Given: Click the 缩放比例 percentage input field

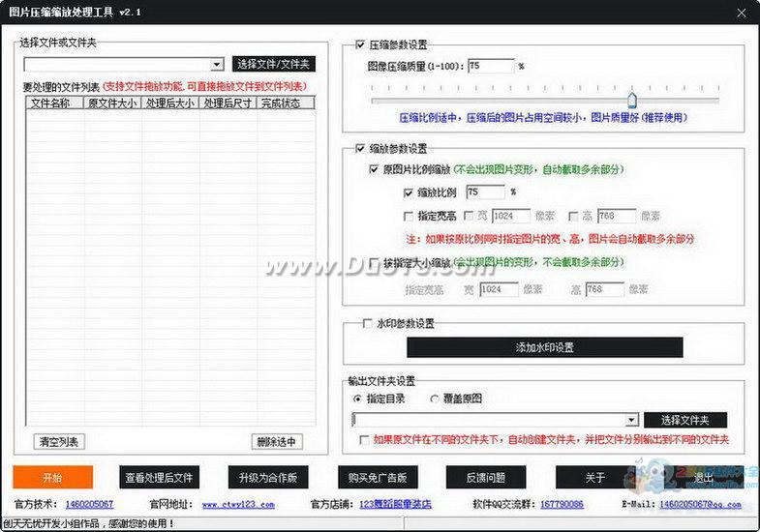Looking at the screenshot, I should click(x=485, y=192).
